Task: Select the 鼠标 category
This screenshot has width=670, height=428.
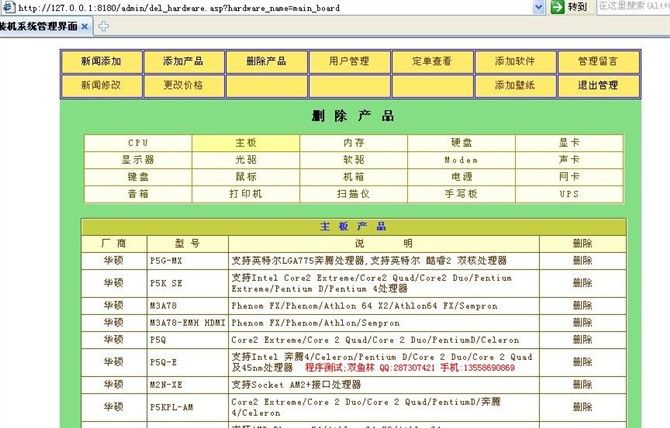Action: pyautogui.click(x=246, y=177)
